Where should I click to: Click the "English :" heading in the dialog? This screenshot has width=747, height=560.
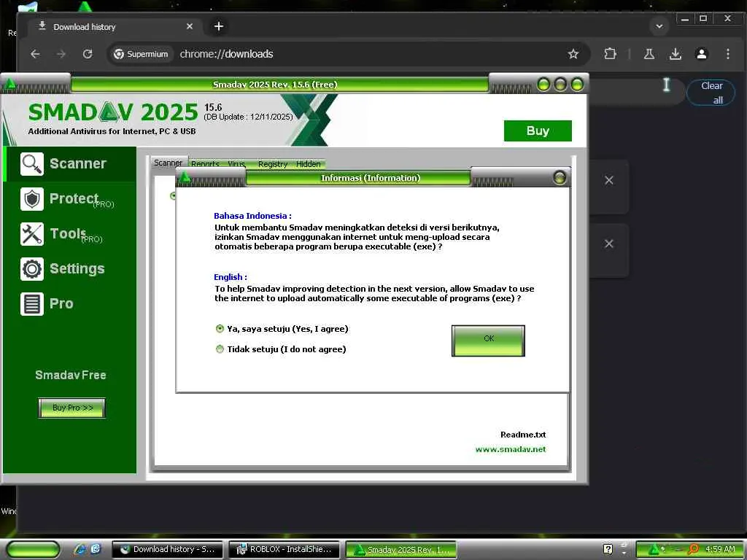(230, 277)
